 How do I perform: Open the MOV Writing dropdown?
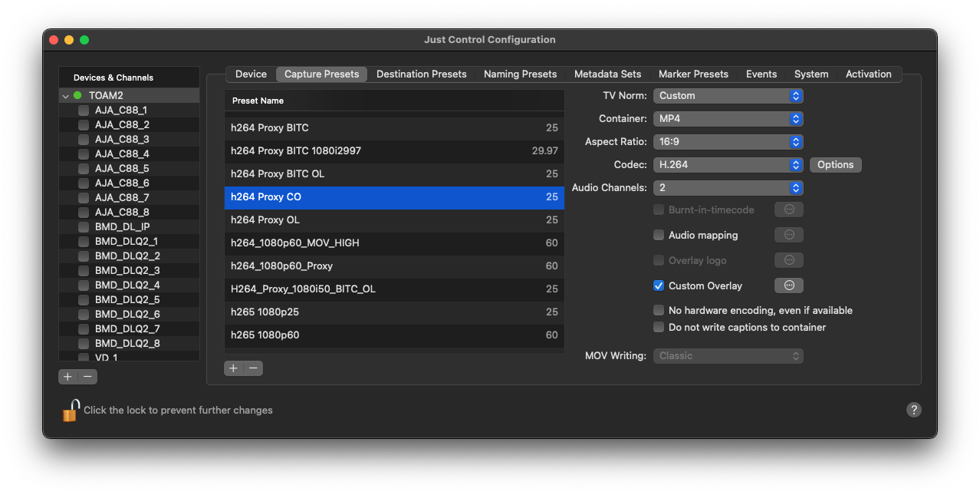pyautogui.click(x=728, y=356)
